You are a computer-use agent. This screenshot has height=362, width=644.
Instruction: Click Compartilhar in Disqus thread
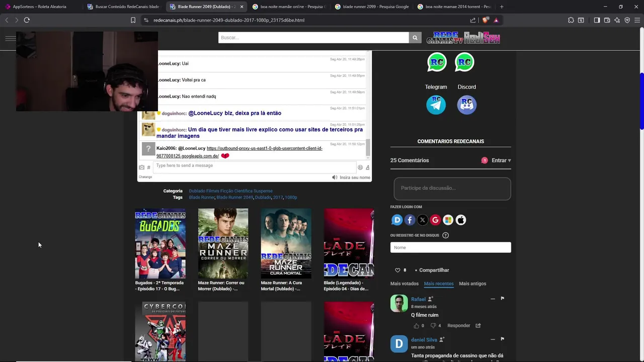click(x=434, y=270)
